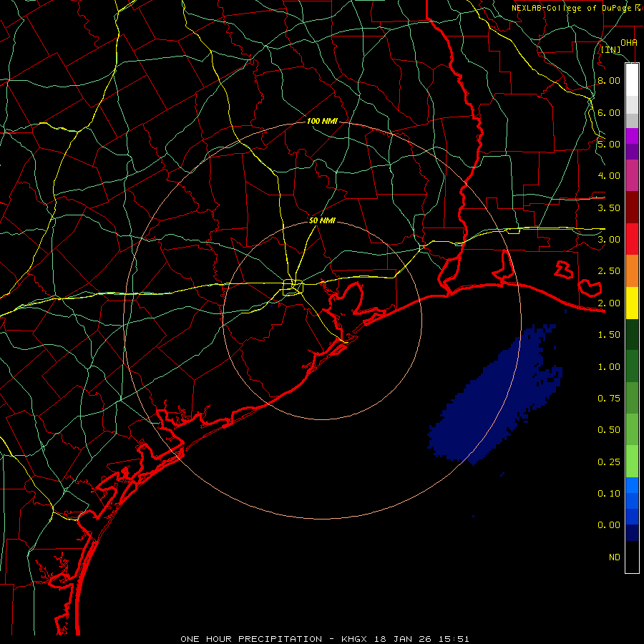Select the 2.00 legend value
Screen dimensions: 644x644
pos(609,303)
